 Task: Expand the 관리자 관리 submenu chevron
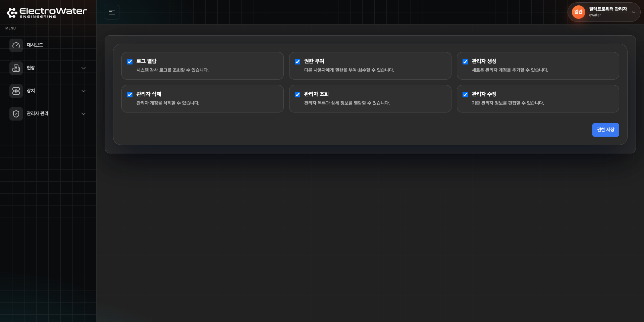click(84, 114)
